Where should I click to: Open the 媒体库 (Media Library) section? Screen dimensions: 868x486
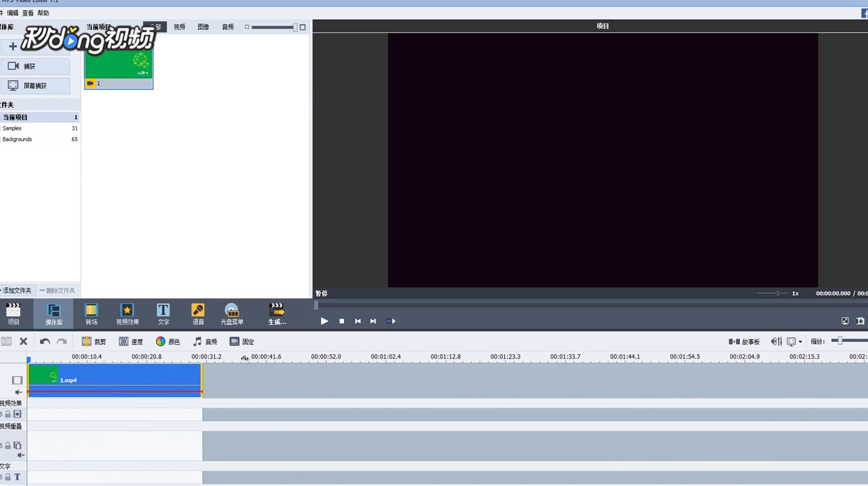coord(53,314)
